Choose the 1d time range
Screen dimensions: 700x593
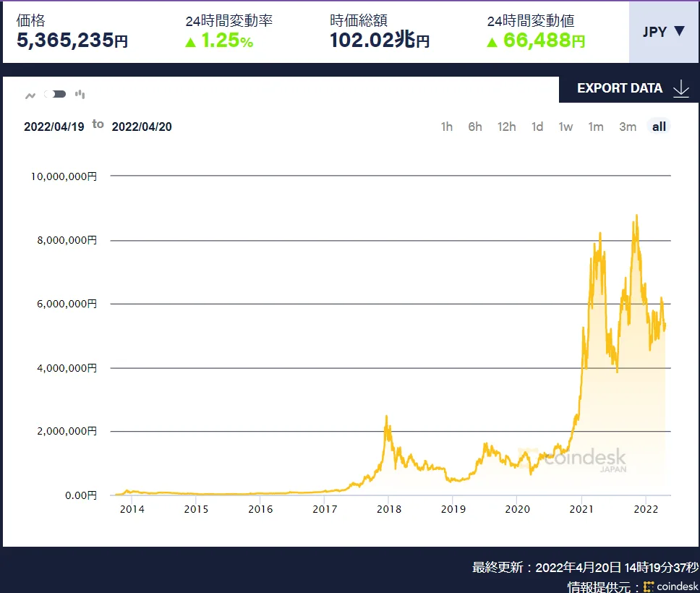tap(537, 127)
